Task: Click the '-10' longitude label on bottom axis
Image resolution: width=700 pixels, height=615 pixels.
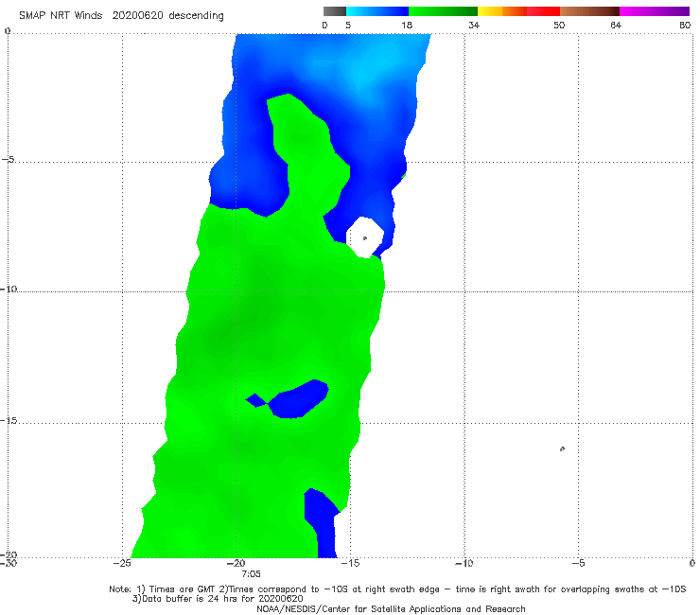Action: pyautogui.click(x=464, y=563)
